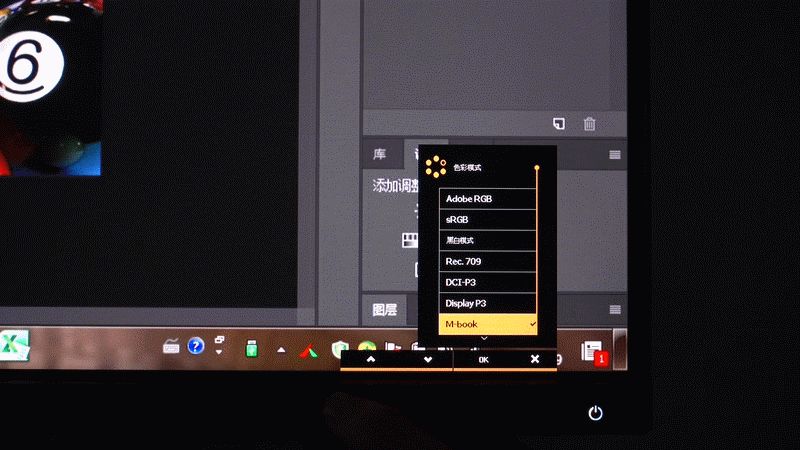Move selection up with the OSD up arrow

point(371,359)
